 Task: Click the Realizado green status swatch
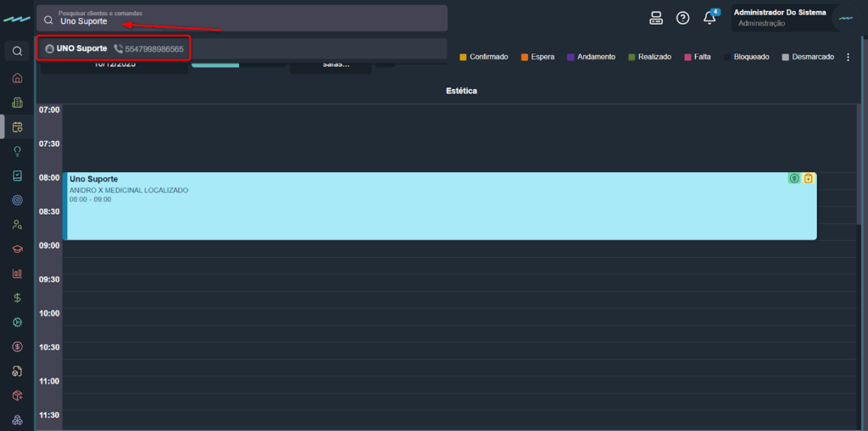pyautogui.click(x=632, y=57)
